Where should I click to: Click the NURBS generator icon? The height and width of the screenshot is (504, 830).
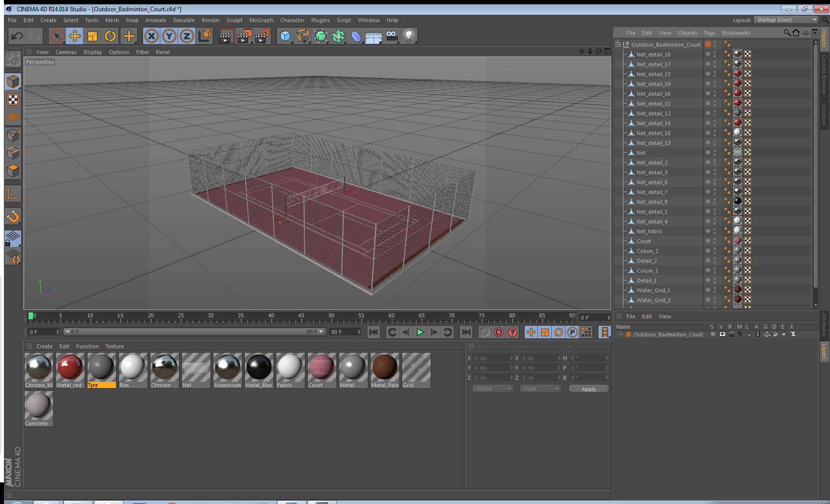pyautogui.click(x=321, y=36)
